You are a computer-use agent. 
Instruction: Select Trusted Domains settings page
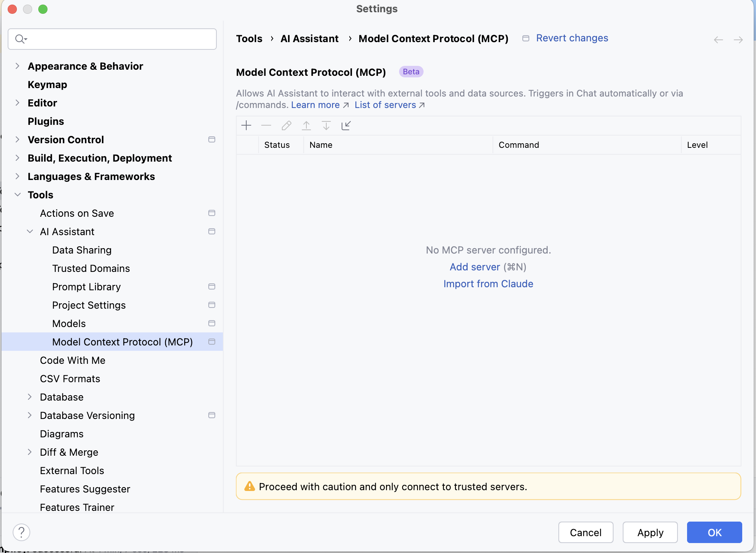(91, 268)
